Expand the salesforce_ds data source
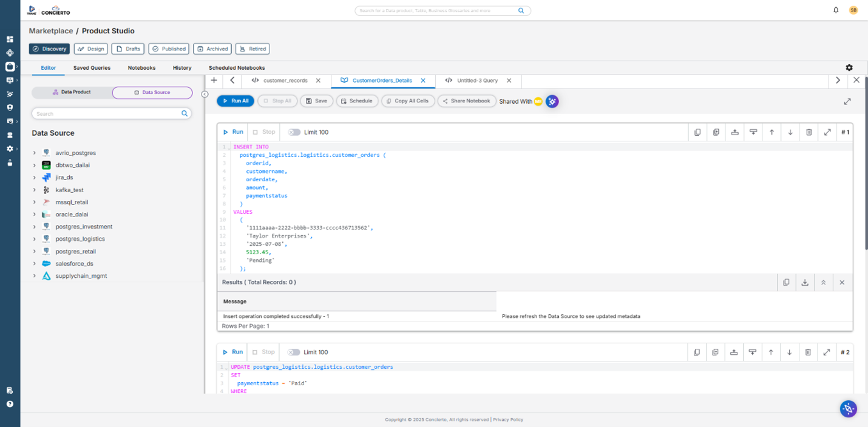Screen dimensions: 868x427 pyautogui.click(x=35, y=263)
